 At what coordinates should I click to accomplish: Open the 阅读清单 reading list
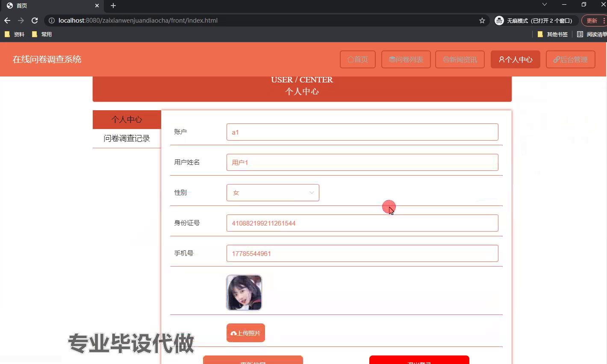pyautogui.click(x=592, y=34)
